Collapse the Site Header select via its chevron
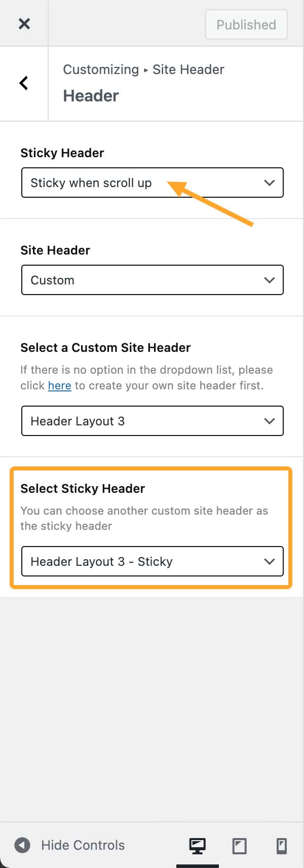This screenshot has width=304, height=868. tap(269, 280)
